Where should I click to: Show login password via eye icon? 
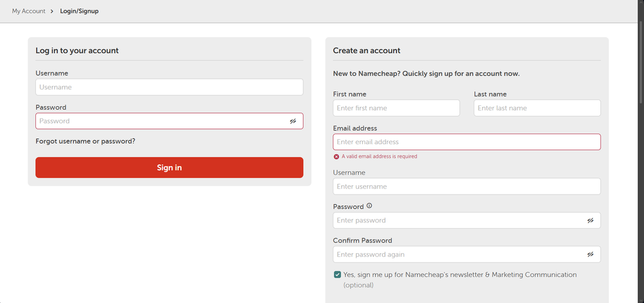point(293,122)
